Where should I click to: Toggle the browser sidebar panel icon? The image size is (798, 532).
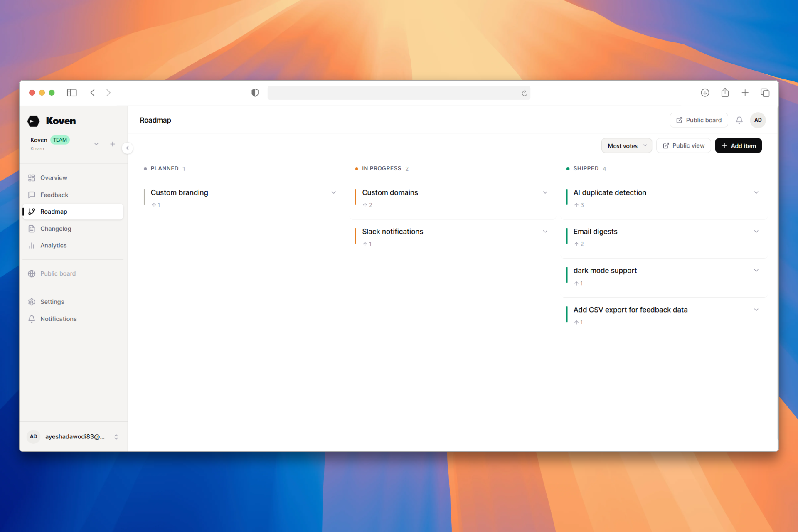click(72, 93)
